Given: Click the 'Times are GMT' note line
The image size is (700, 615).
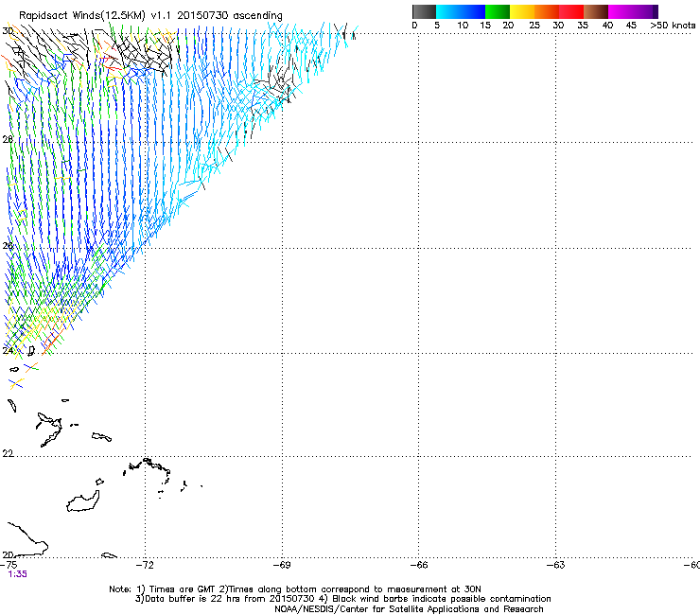Looking at the screenshot, I should 295,589.
